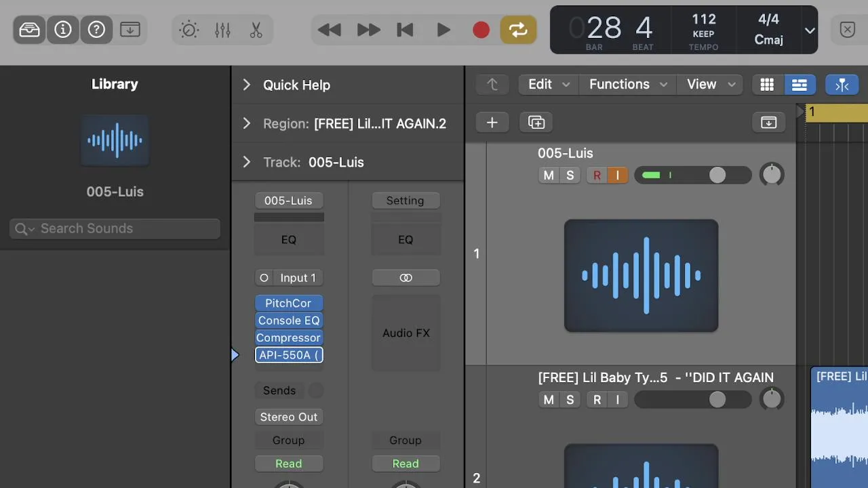Start playback with the Play button
Viewport: 868px width, 488px height.
point(443,30)
